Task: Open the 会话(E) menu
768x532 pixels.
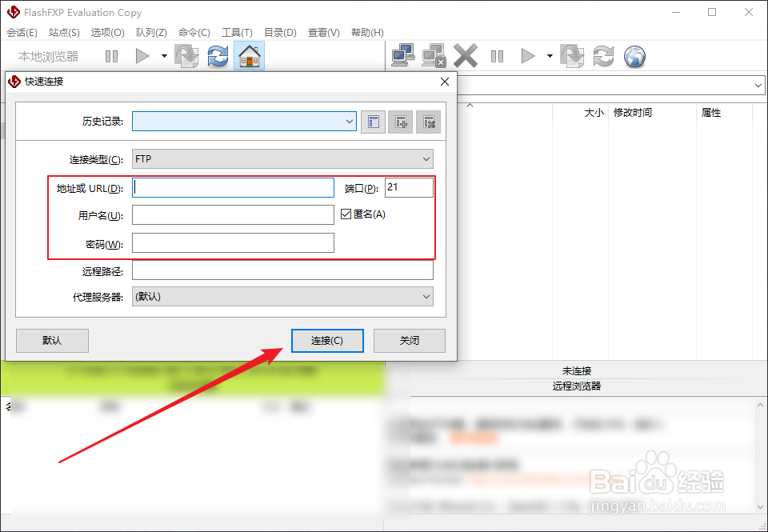Action: coord(22,32)
